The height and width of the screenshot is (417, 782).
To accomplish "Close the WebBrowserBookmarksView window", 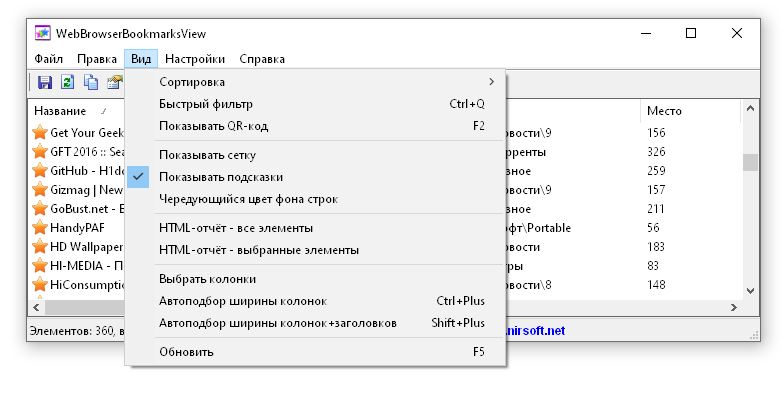I will (x=737, y=33).
